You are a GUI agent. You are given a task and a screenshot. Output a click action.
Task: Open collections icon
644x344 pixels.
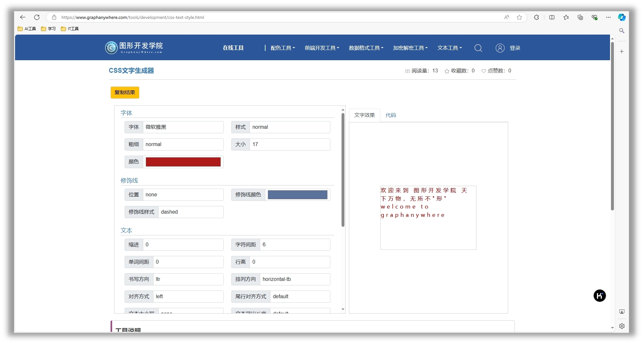[x=580, y=17]
